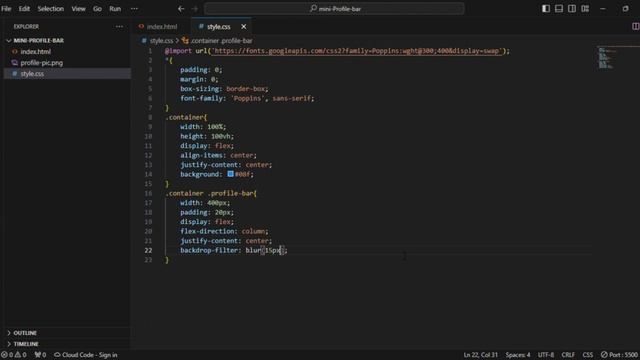
Task: Click the ports forwarded status item
Action: tap(40, 355)
